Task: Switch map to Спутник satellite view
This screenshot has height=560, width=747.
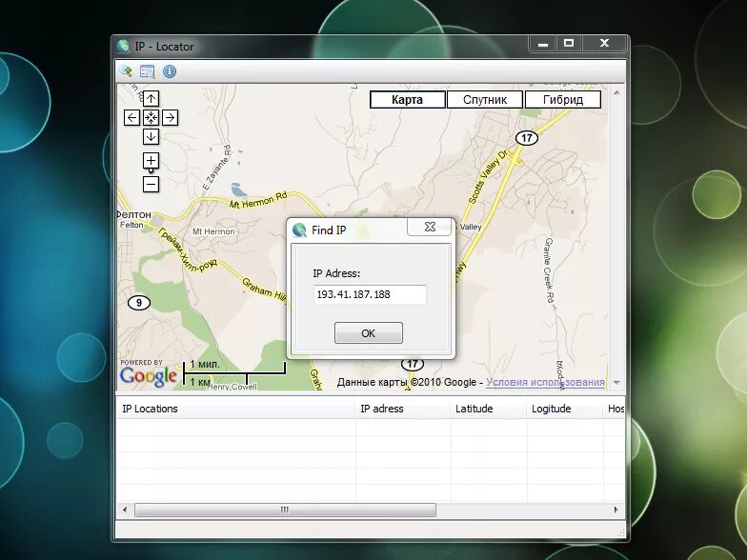Action: tap(485, 99)
